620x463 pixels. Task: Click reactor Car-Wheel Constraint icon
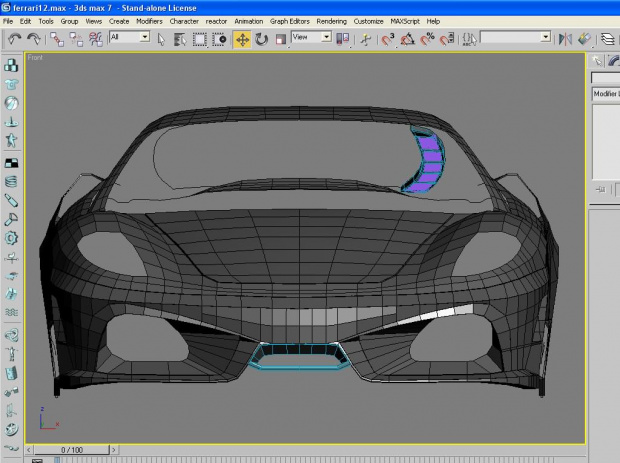tap(11, 430)
